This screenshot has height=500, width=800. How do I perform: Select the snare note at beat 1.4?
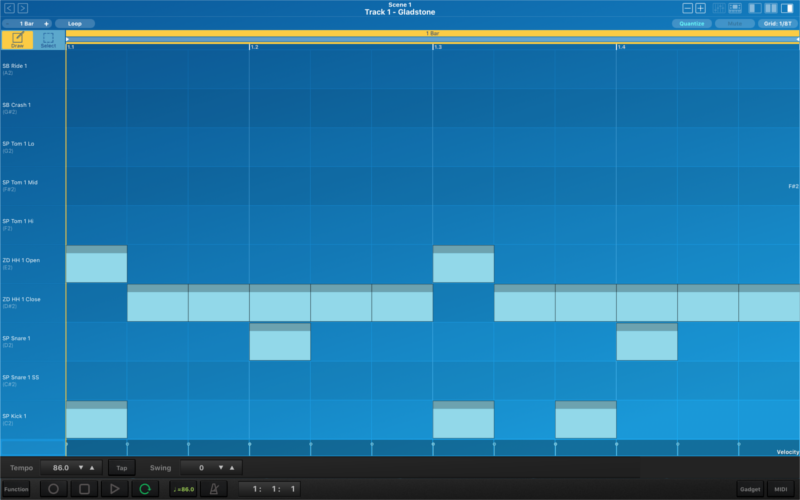point(646,341)
